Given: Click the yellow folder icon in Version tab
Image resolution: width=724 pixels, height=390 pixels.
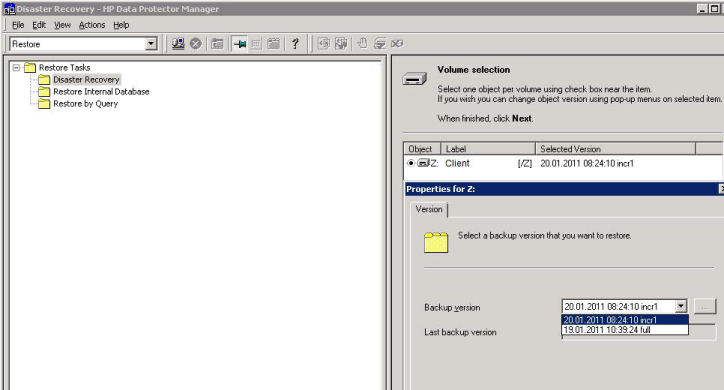Looking at the screenshot, I should 436,242.
